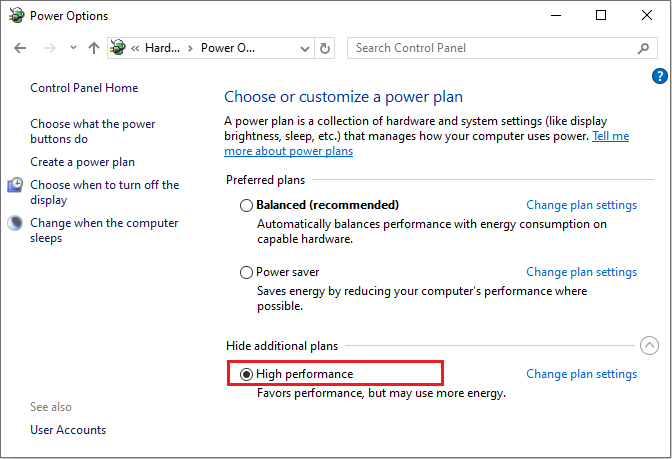Open Help via the blue question mark

[660, 76]
